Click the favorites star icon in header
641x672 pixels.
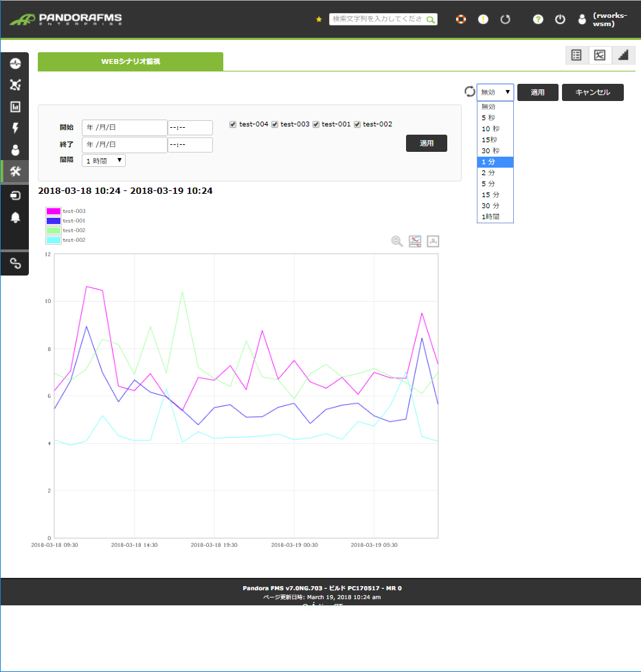319,19
